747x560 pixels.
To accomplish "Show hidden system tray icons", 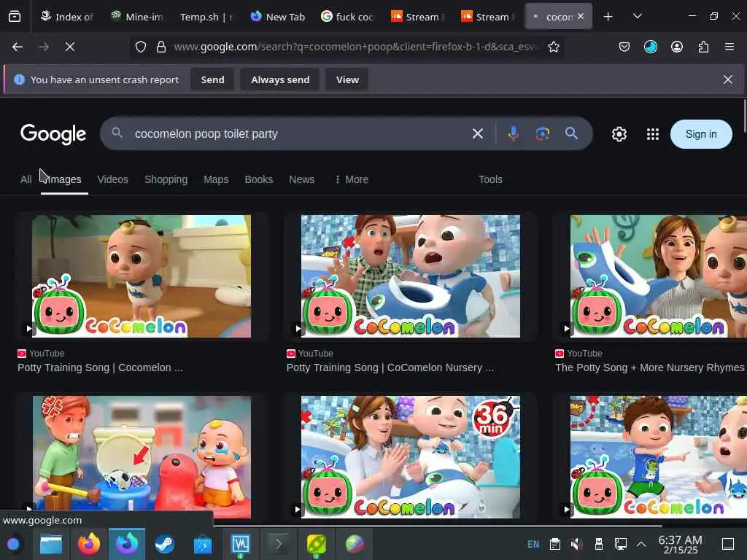I will tap(641, 544).
